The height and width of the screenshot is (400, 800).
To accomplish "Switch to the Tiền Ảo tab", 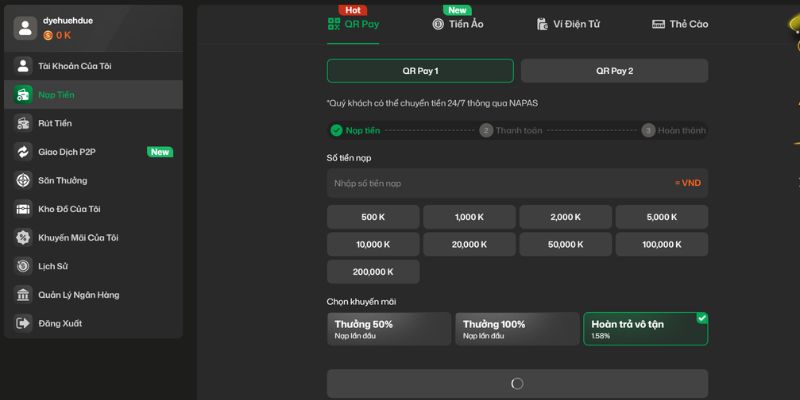I will pyautogui.click(x=458, y=24).
